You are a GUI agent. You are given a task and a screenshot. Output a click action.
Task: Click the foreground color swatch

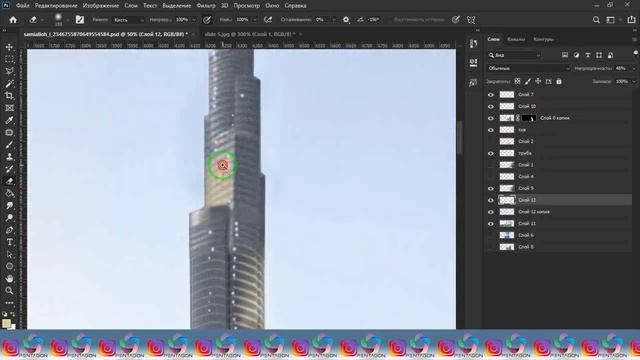pyautogui.click(x=6, y=323)
